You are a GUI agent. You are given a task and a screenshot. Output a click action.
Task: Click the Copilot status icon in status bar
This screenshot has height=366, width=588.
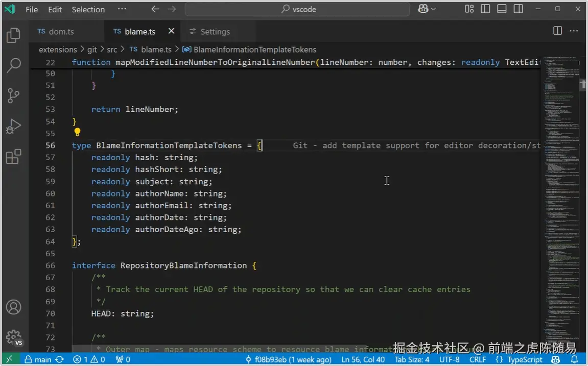click(x=556, y=359)
